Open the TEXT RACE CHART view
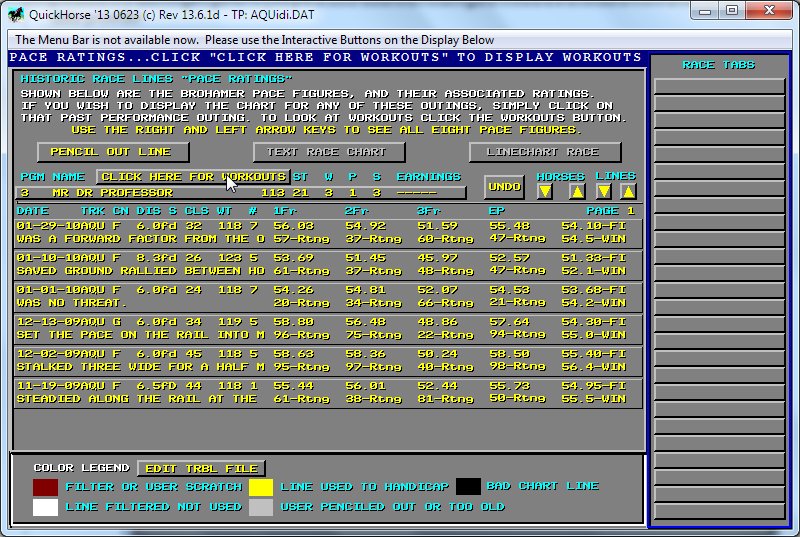Image resolution: width=800 pixels, height=537 pixels. pos(329,152)
